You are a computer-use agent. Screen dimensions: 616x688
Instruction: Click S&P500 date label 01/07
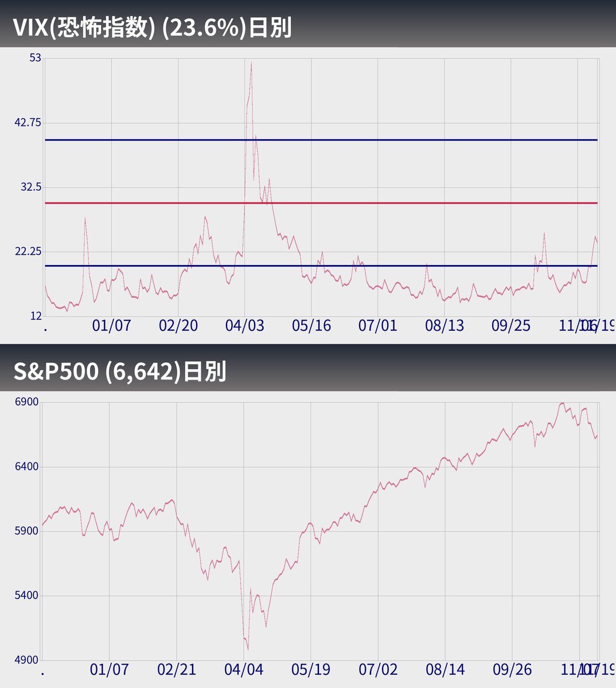[x=110, y=670]
